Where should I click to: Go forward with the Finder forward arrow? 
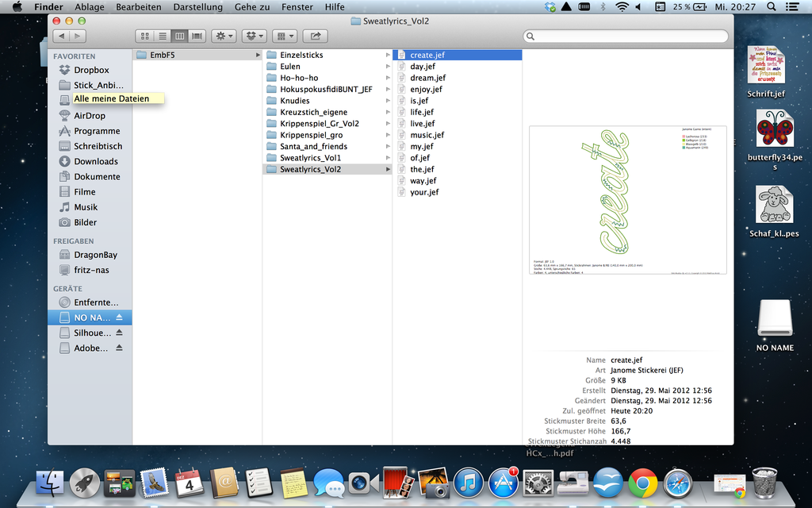click(x=78, y=36)
